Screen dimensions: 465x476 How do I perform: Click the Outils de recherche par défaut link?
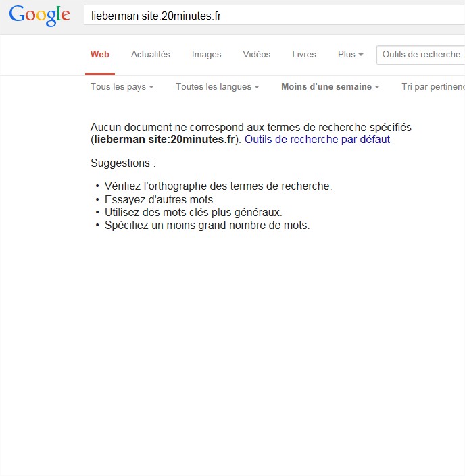[x=317, y=139]
